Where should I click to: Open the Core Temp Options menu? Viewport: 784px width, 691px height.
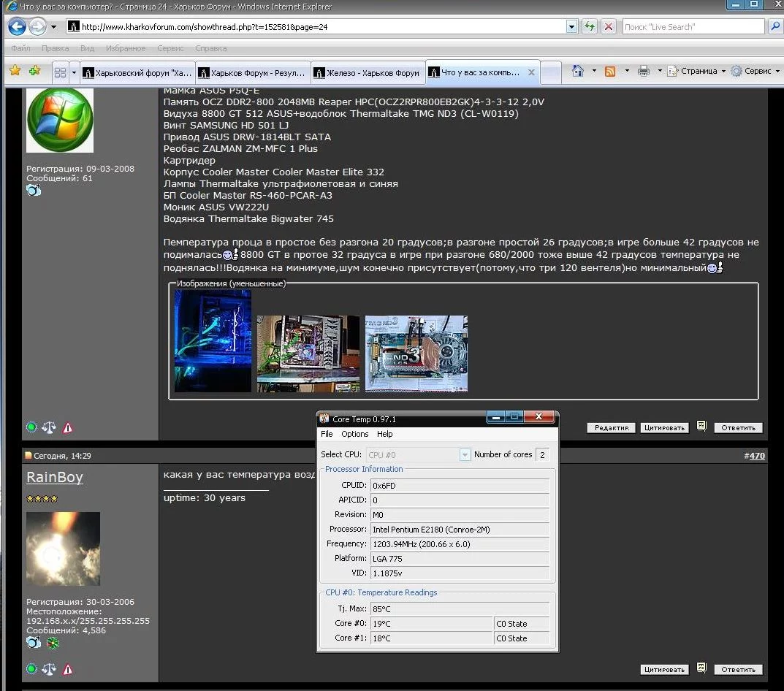click(355, 434)
